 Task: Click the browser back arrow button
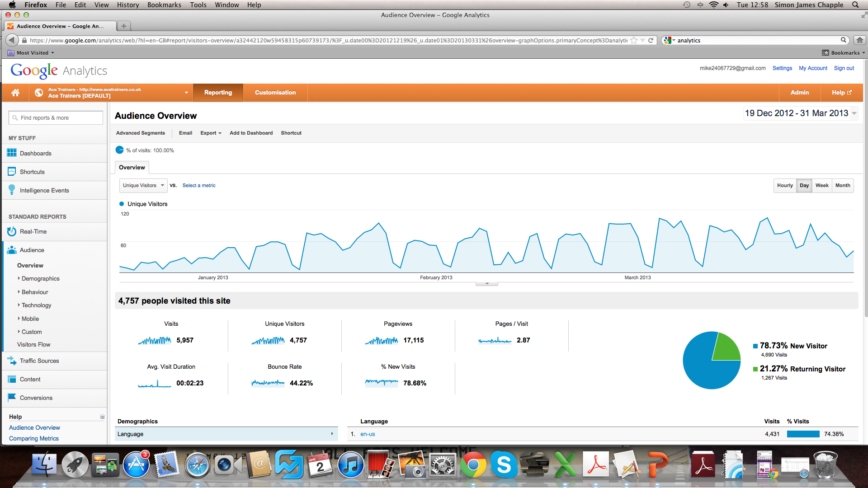tap(12, 40)
